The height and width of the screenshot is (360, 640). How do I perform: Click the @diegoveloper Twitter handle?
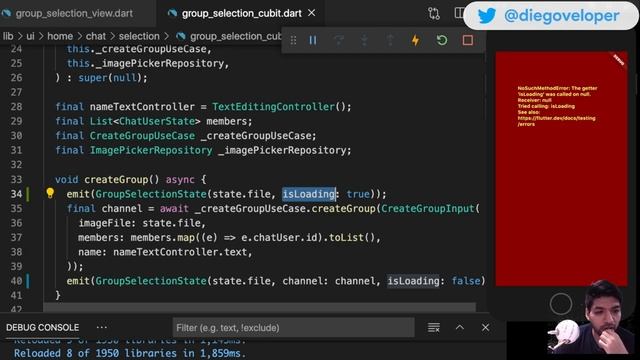[x=562, y=16]
